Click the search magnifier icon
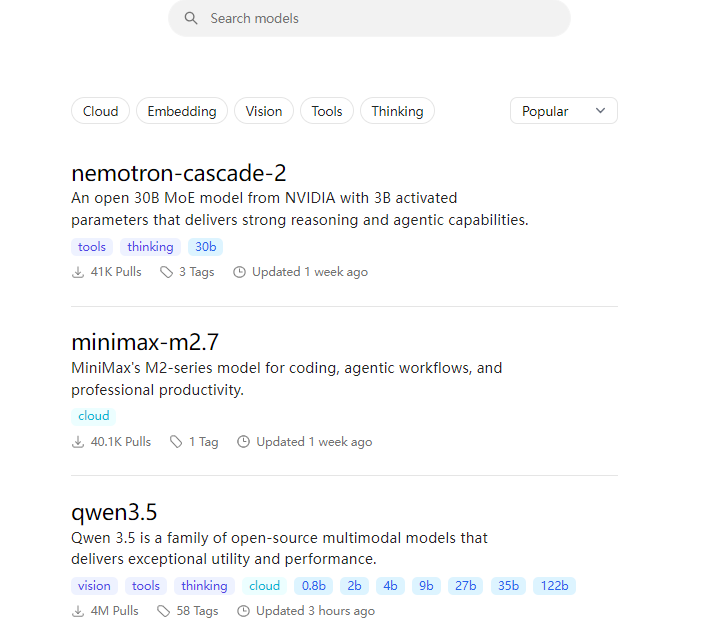702x639 pixels. coord(190,19)
